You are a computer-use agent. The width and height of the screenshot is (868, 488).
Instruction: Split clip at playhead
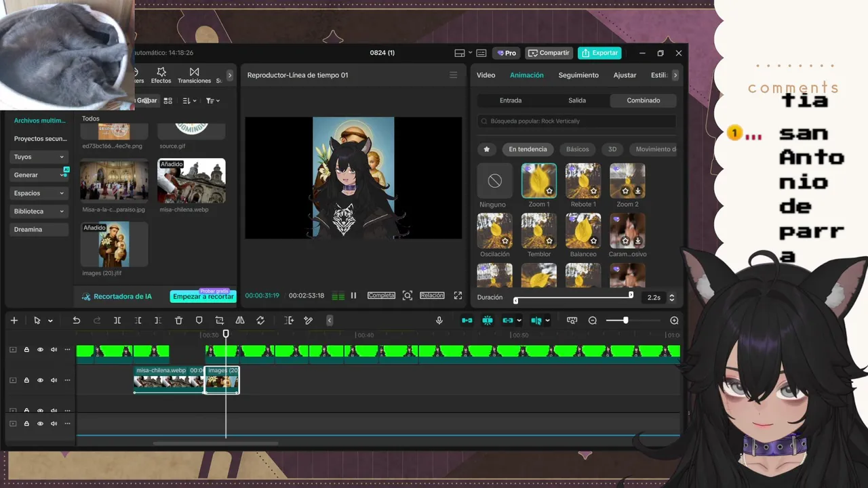(117, 321)
